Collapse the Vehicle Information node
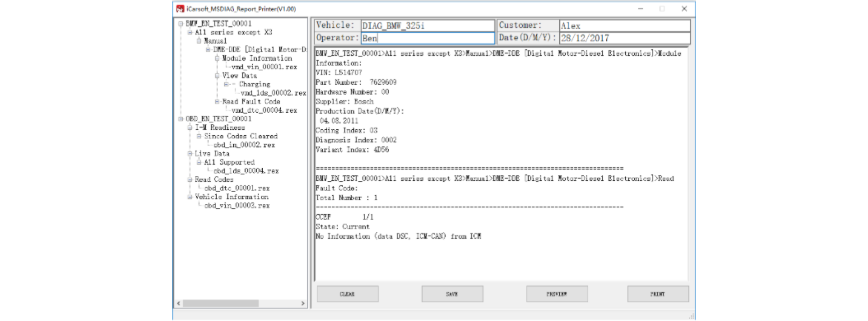868x321 pixels. point(190,197)
